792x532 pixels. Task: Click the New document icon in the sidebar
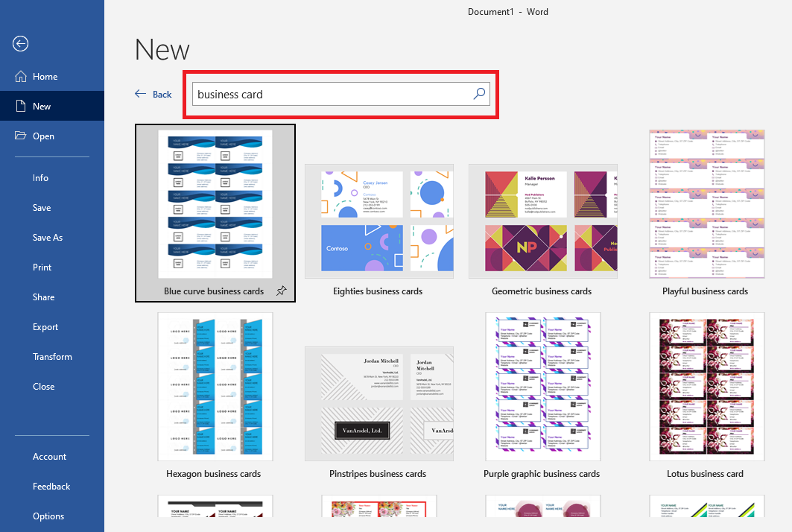19,107
